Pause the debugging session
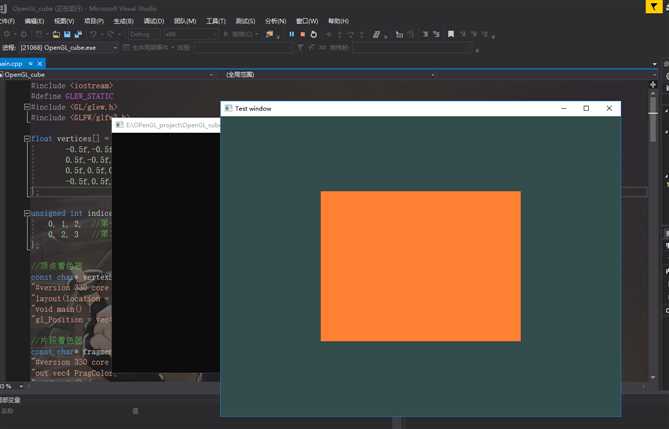Screen dimensions: 669x429 click(x=292, y=34)
